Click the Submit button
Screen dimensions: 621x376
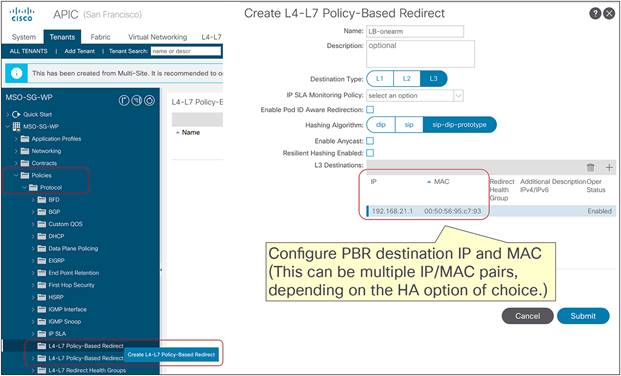(x=583, y=316)
